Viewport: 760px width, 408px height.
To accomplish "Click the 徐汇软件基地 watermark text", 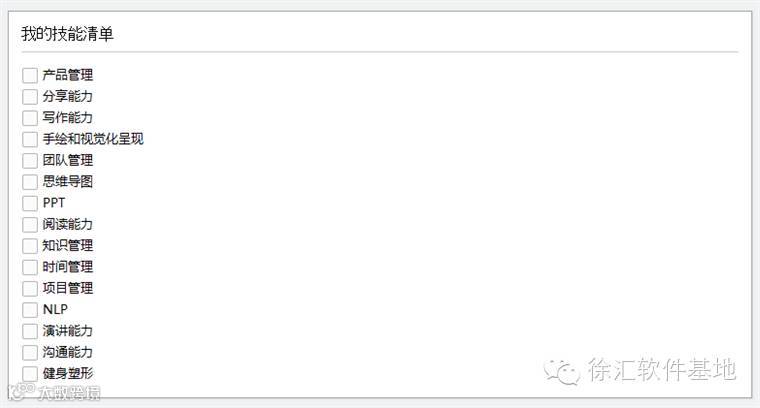I will 662,370.
